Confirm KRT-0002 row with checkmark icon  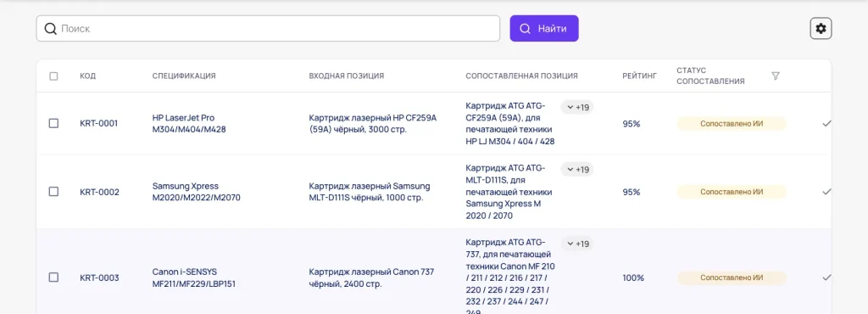(x=826, y=192)
